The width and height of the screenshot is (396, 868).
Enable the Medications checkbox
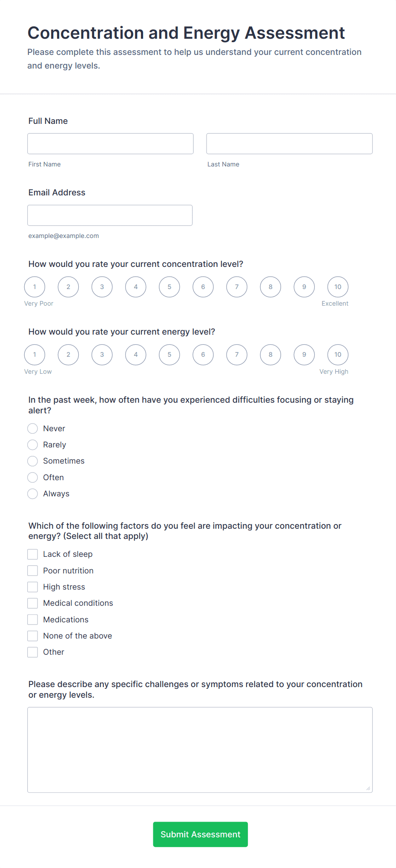pyautogui.click(x=33, y=619)
